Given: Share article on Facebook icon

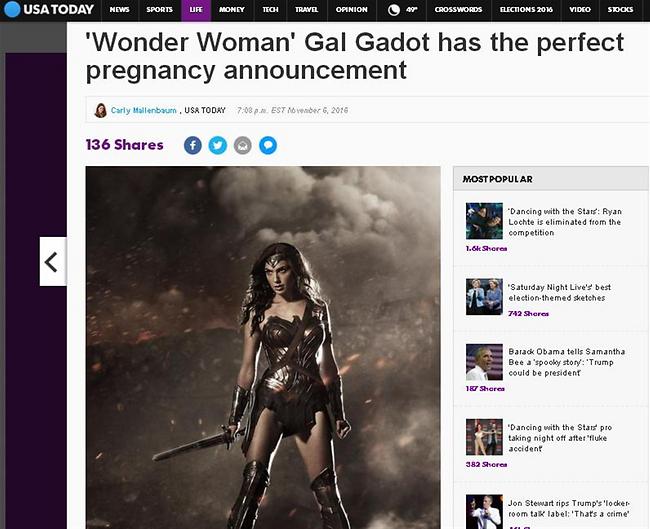Looking at the screenshot, I should point(193,146).
